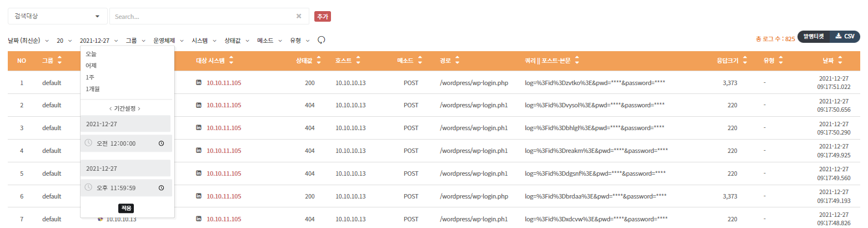Clear the search box with X icon
The height and width of the screenshot is (228, 868).
[299, 16]
